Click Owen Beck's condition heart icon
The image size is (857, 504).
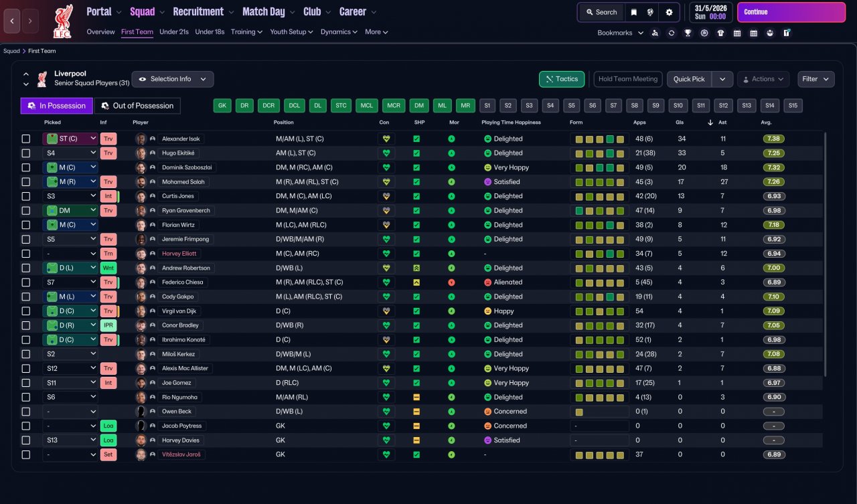[x=386, y=412]
